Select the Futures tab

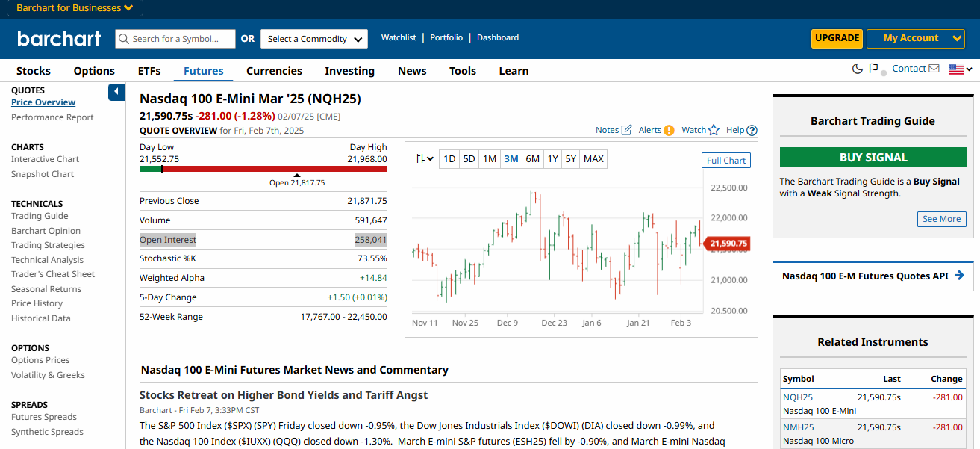(x=204, y=71)
